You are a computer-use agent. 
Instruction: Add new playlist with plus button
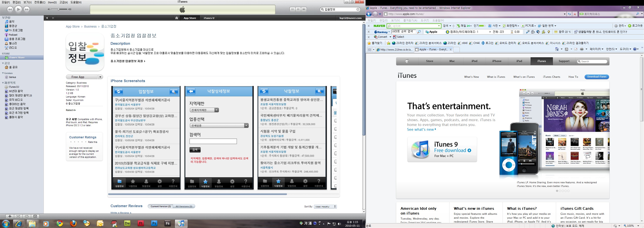[x=10, y=216]
